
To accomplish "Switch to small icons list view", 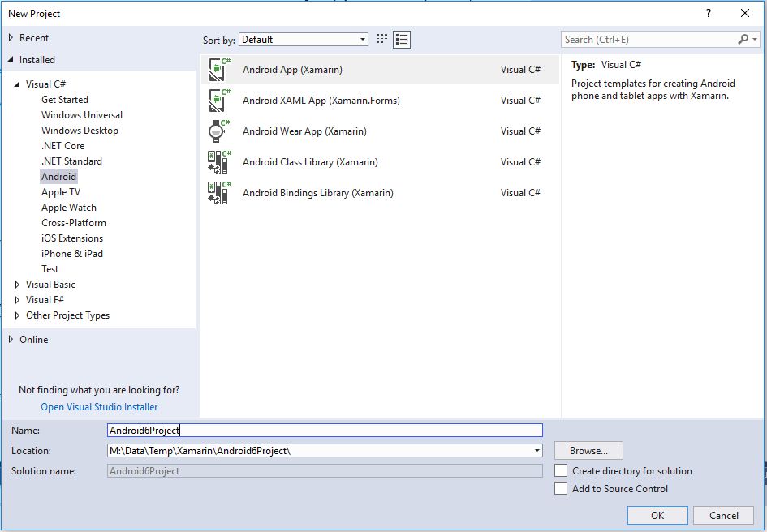I will pos(402,40).
